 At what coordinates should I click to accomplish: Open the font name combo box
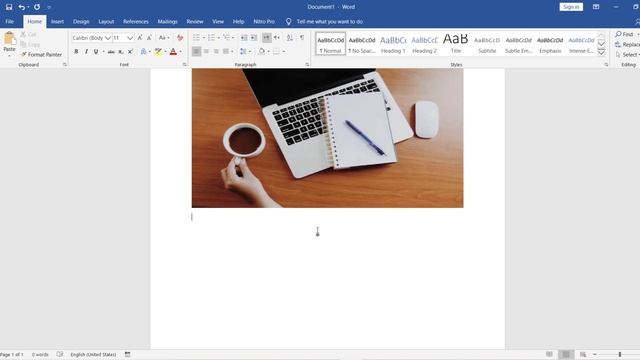(91, 38)
